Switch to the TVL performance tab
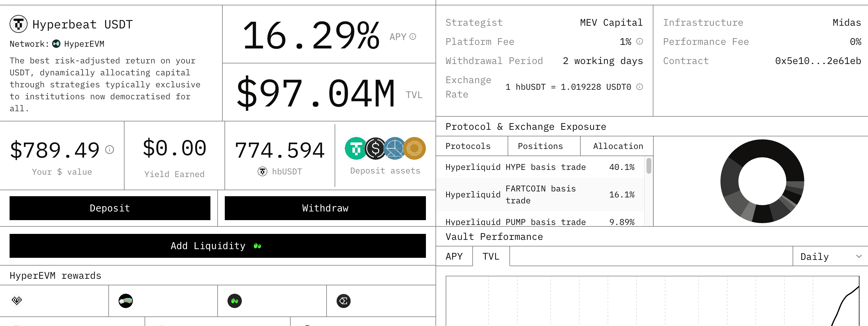The width and height of the screenshot is (868, 326). point(491,257)
